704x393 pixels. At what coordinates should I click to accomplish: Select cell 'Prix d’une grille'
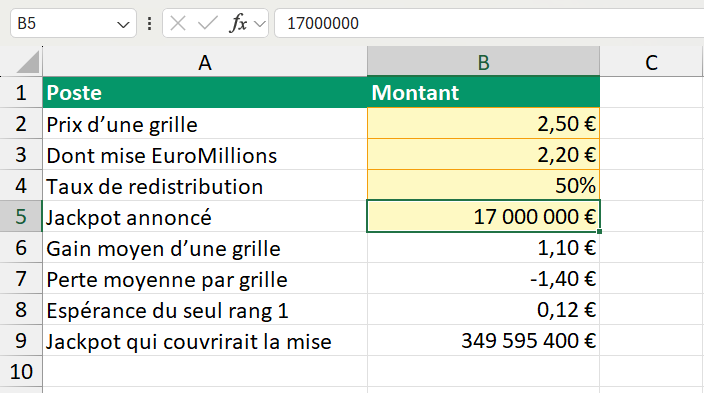[x=205, y=124]
